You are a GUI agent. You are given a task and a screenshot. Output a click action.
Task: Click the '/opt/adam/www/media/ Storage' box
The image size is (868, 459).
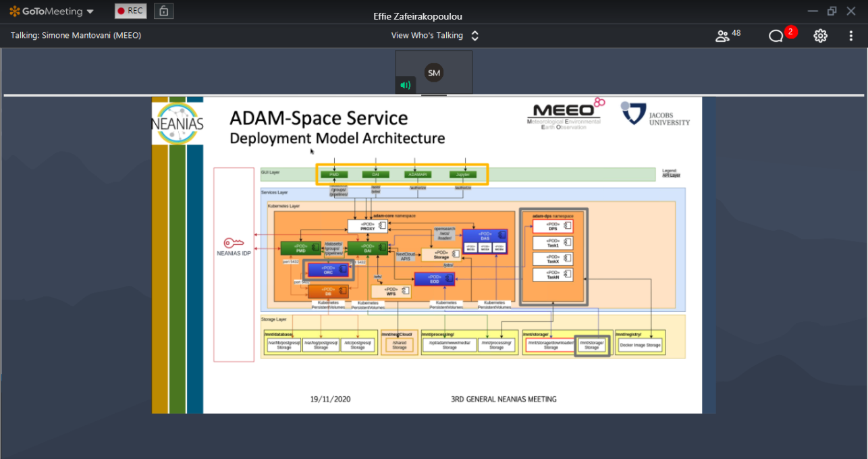(x=448, y=345)
